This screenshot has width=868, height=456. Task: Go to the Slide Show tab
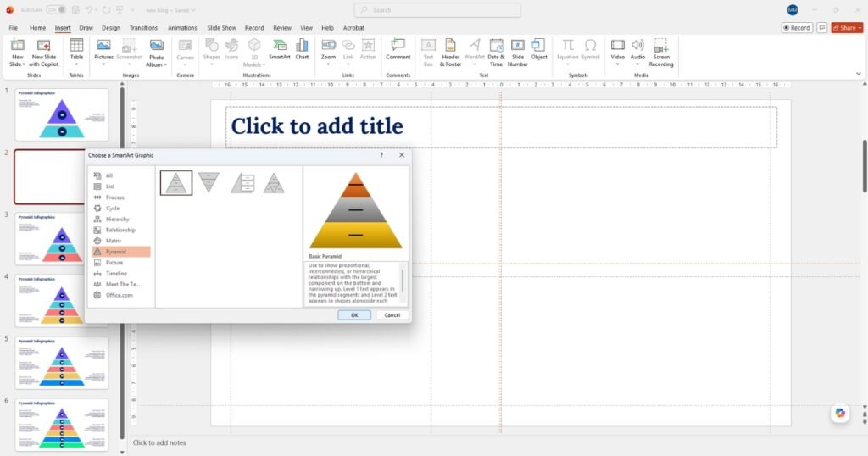[x=221, y=28]
